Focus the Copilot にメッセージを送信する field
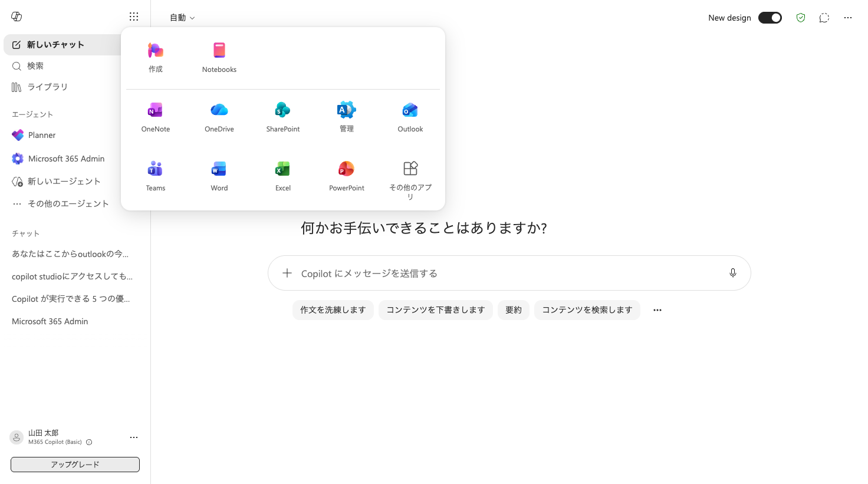 (509, 273)
